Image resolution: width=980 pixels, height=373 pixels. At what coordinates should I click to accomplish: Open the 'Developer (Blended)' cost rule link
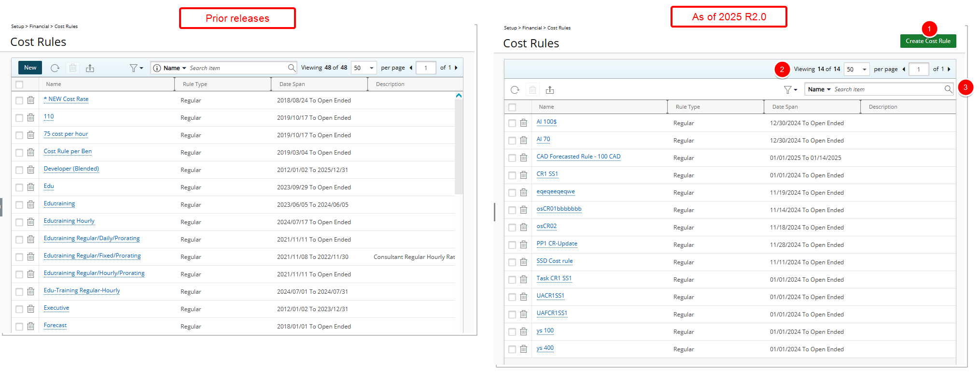point(71,169)
